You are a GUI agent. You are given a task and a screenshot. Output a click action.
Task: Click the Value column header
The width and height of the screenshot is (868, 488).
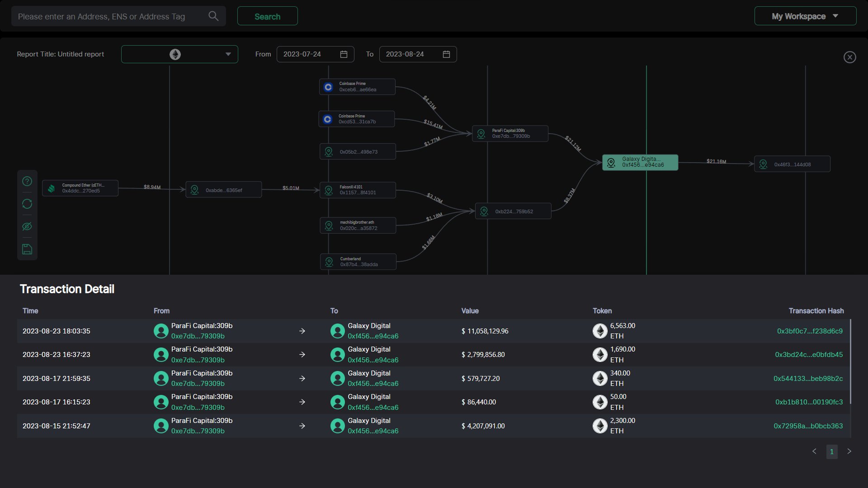tap(470, 311)
